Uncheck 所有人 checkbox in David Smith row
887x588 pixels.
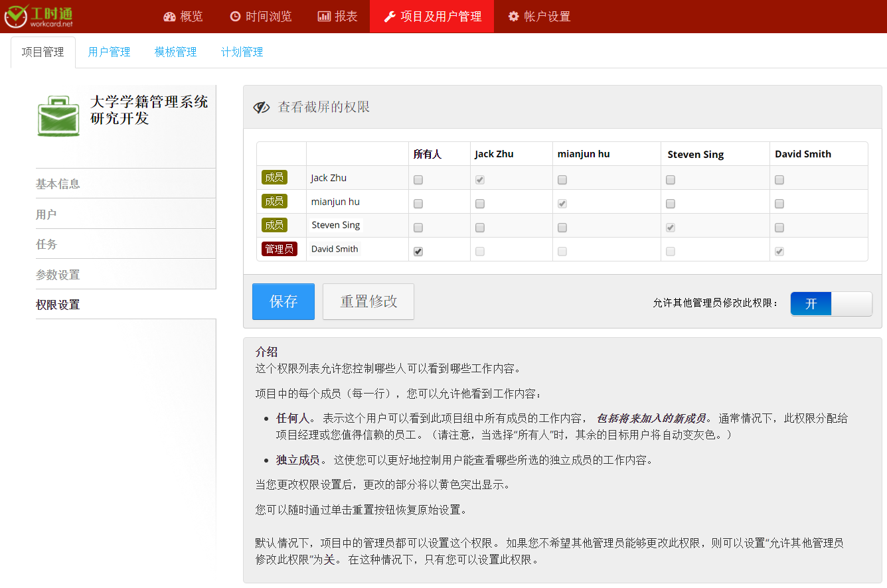(x=418, y=252)
